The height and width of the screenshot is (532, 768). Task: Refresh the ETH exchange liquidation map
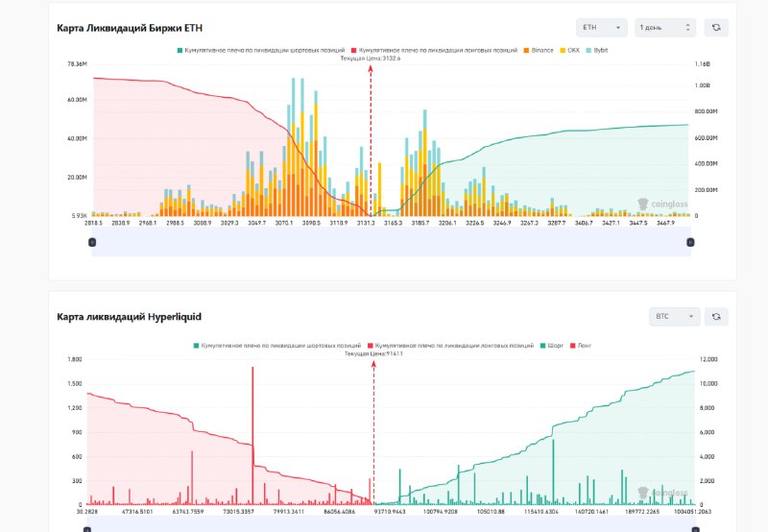(716, 28)
